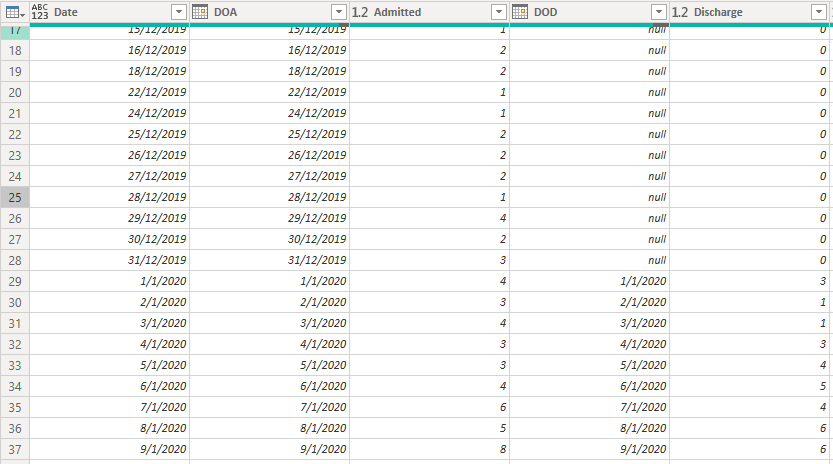Screen dimensions: 833x464
Task: Select the DOD column header
Action: pyautogui.click(x=589, y=12)
